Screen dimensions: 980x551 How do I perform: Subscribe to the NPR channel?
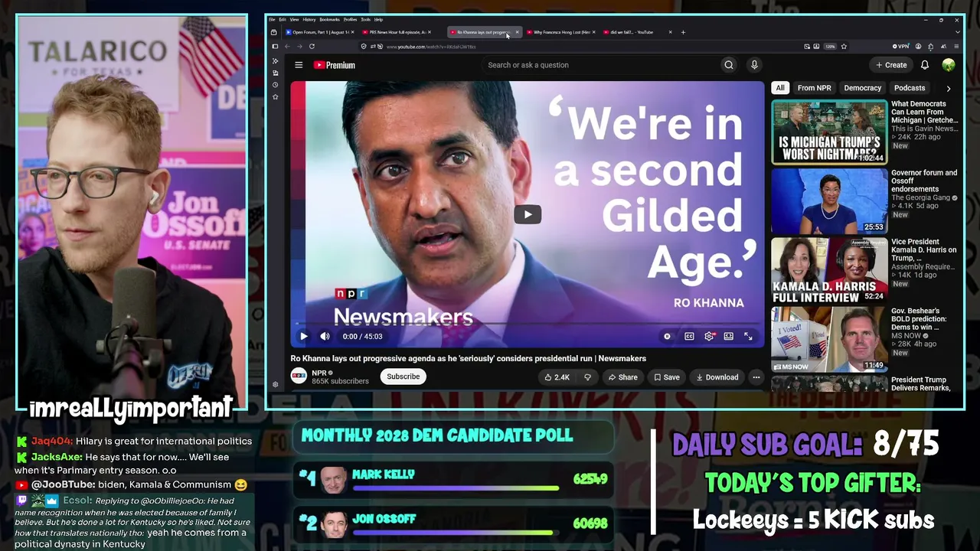click(x=403, y=377)
